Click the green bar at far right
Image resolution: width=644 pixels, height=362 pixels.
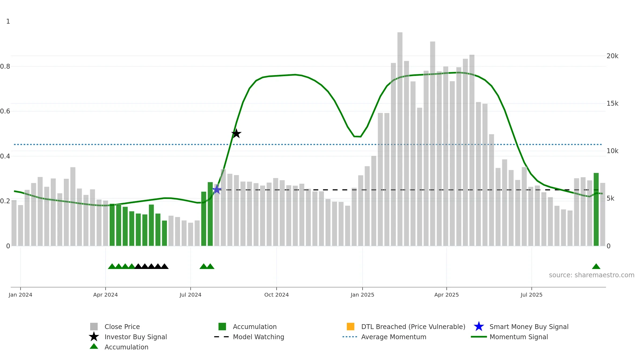pyautogui.click(x=596, y=209)
